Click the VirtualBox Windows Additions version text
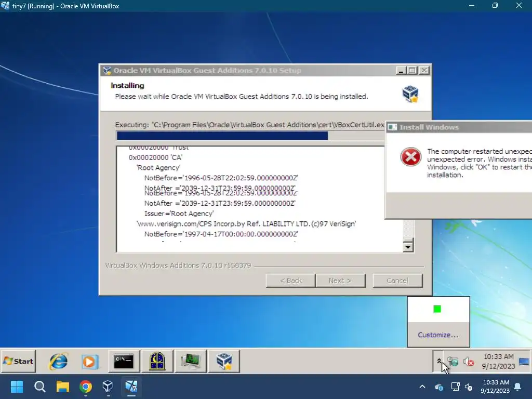This screenshot has height=399, width=532. (x=178, y=265)
